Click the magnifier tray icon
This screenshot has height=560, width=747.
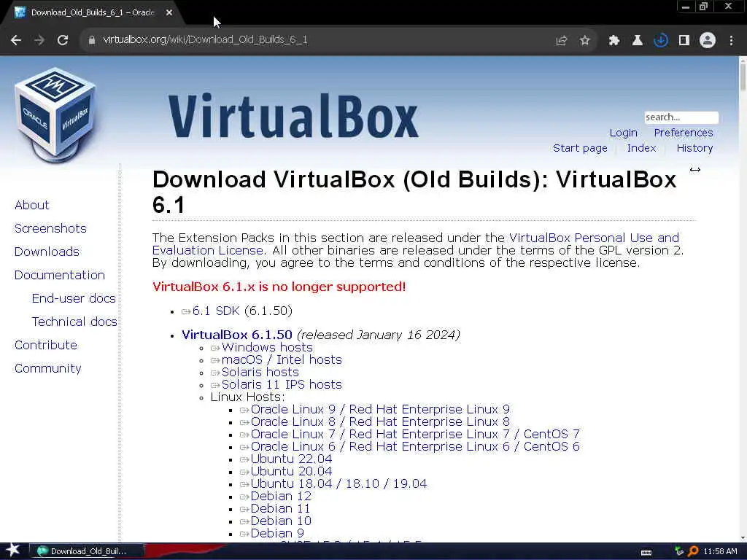(x=693, y=551)
